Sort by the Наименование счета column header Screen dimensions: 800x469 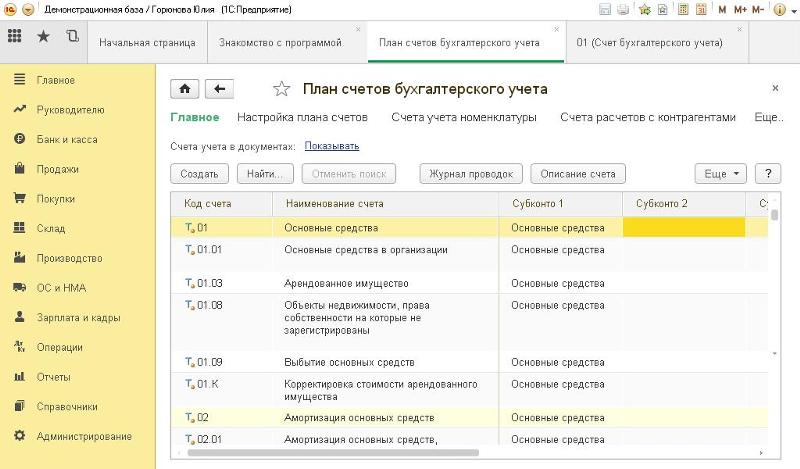point(385,203)
